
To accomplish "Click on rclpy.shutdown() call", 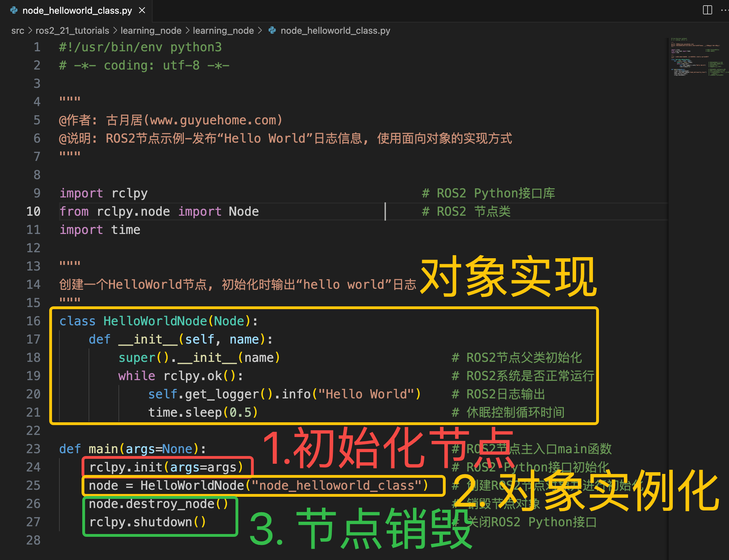I will coord(147,522).
